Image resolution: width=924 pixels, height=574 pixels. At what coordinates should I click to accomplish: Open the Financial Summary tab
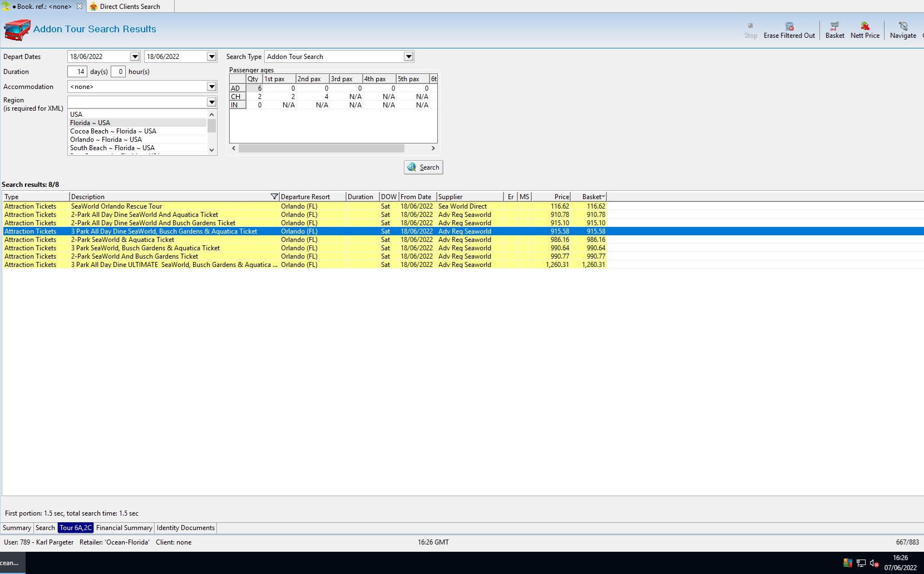[x=124, y=528]
